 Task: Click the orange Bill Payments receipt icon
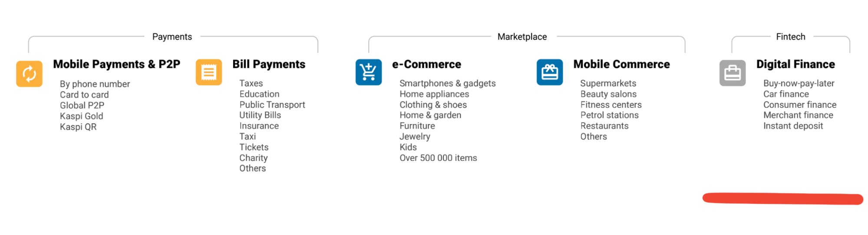pyautogui.click(x=209, y=72)
